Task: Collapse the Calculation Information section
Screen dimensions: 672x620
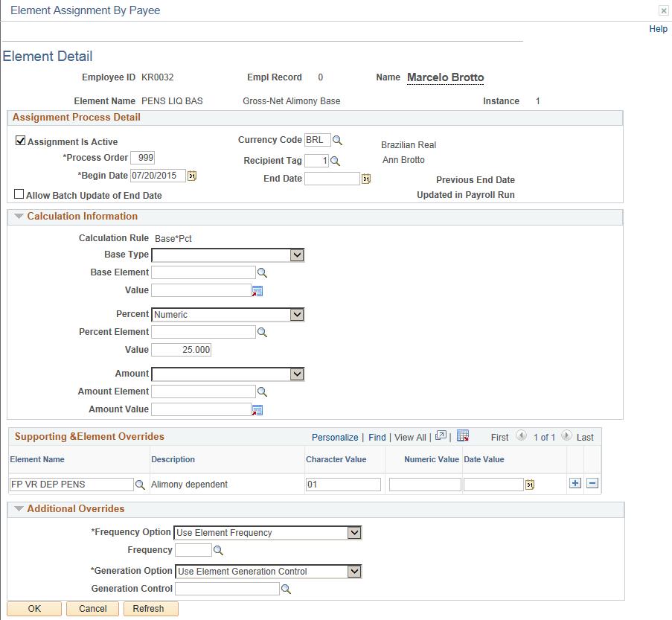Action: click(18, 217)
